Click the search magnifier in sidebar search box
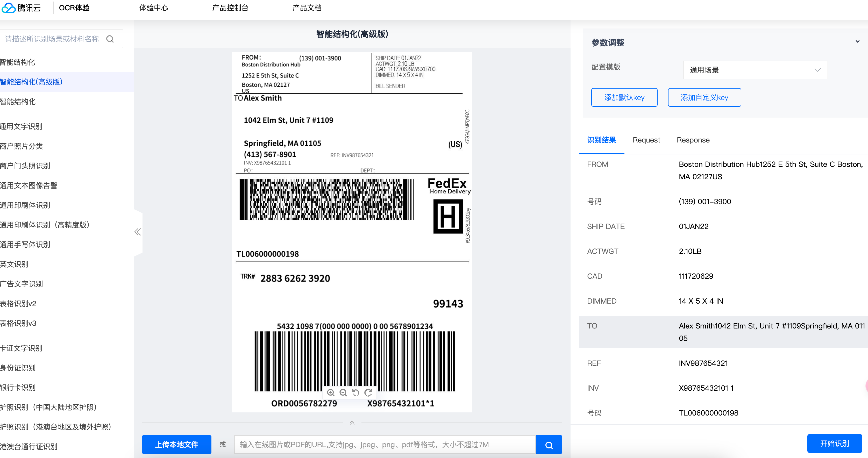This screenshot has height=458, width=868. point(110,39)
